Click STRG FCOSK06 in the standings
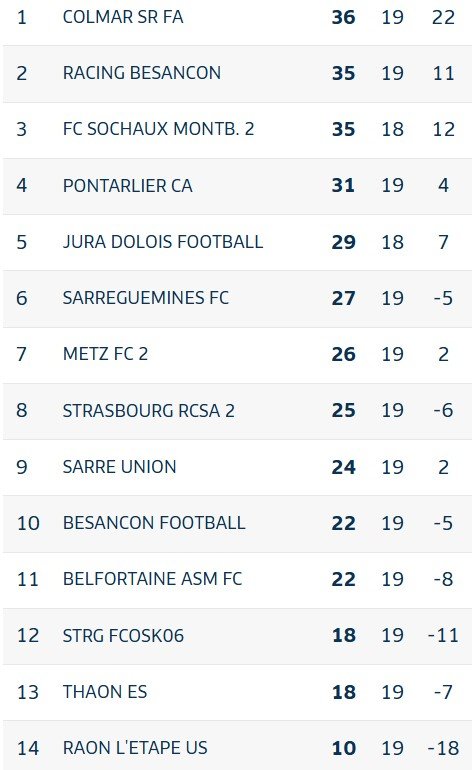 123,636
